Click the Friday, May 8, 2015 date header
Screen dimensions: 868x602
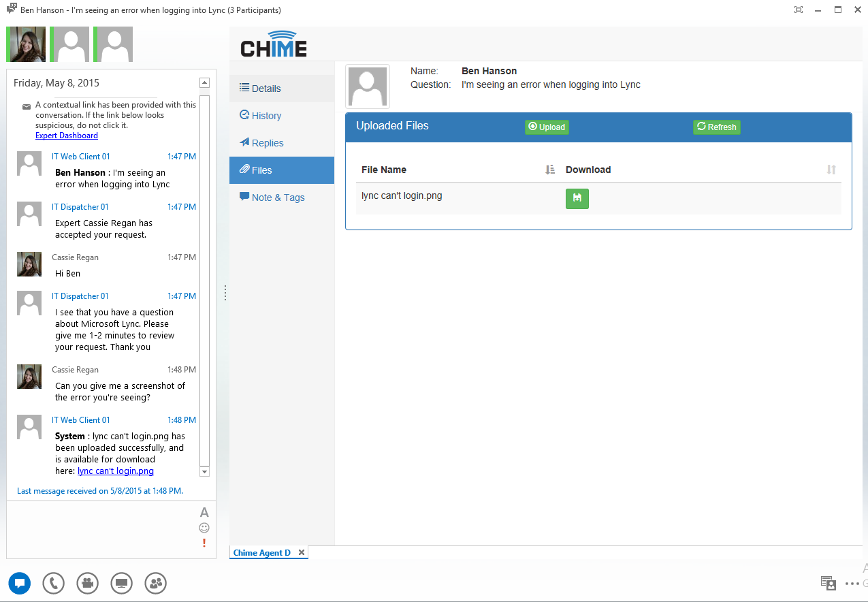point(57,83)
